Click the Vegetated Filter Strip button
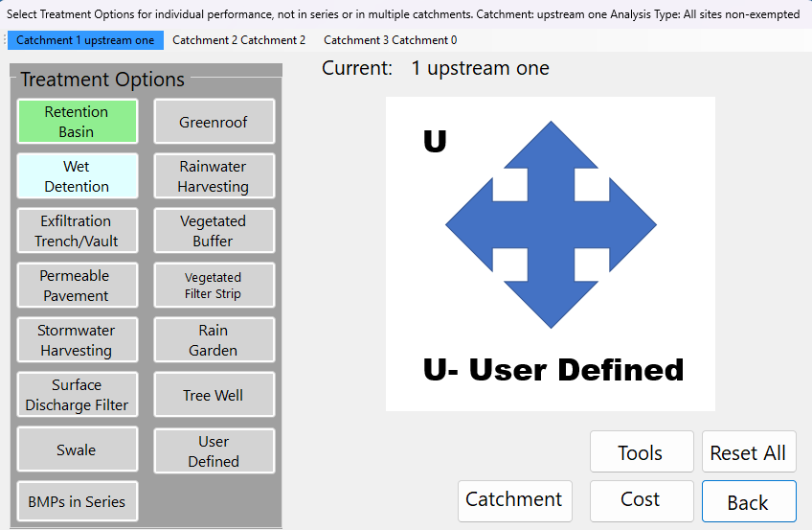The width and height of the screenshot is (812, 530). pos(214,286)
